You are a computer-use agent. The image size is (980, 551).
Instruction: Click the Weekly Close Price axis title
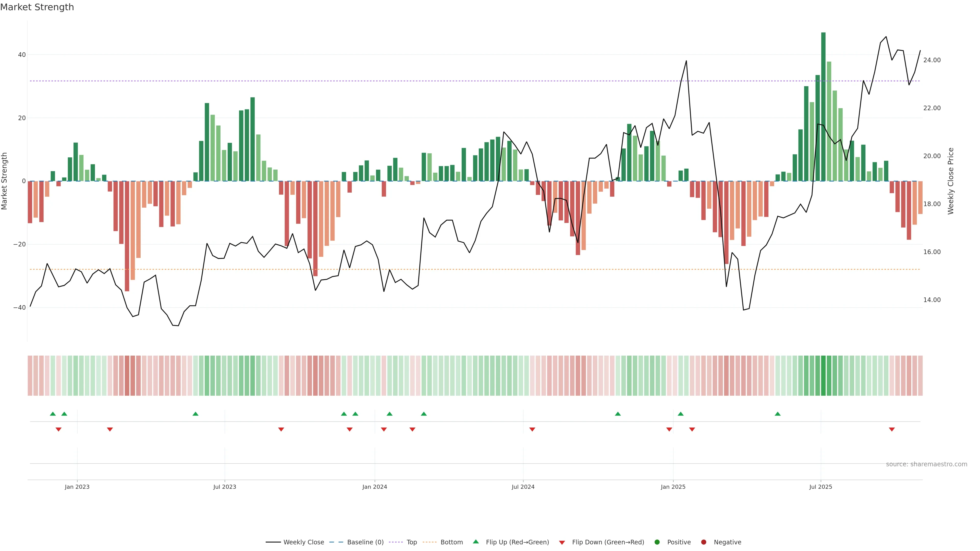951,181
